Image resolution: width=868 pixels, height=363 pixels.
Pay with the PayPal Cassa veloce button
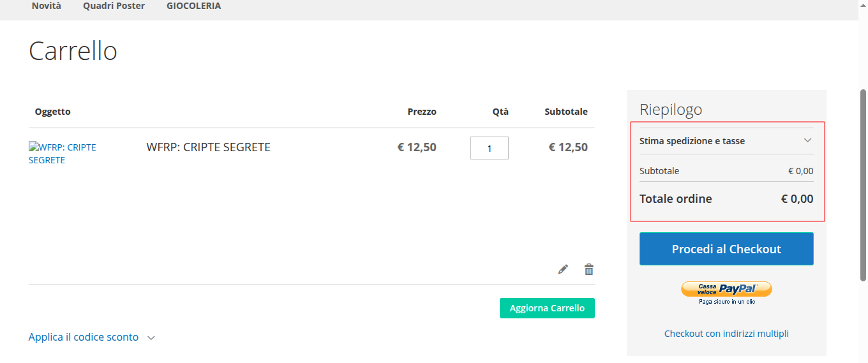click(726, 290)
